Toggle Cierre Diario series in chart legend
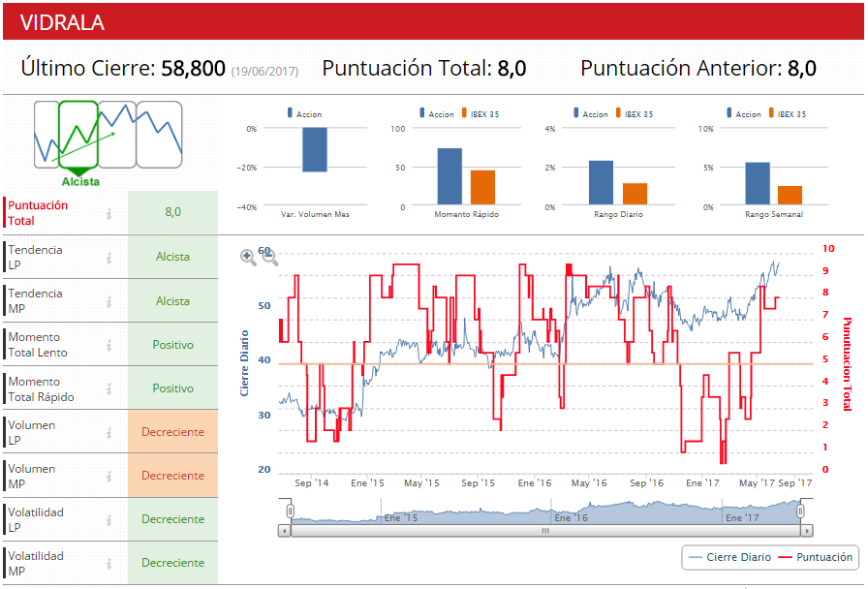The image size is (868, 589). click(730, 557)
